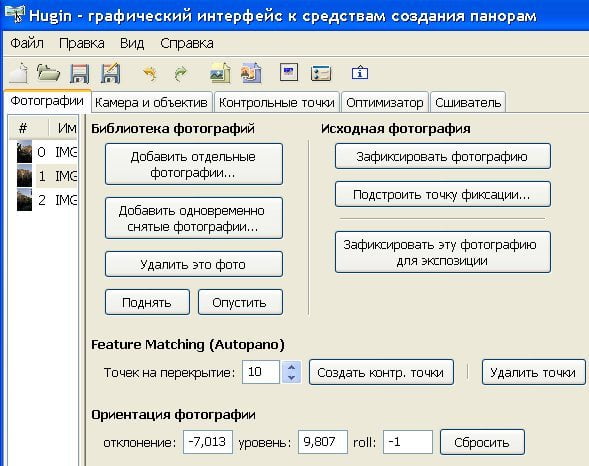Click Зафиксировать эту фотографию для экспозиции
Screen dimensions: 589x466
[x=443, y=252]
